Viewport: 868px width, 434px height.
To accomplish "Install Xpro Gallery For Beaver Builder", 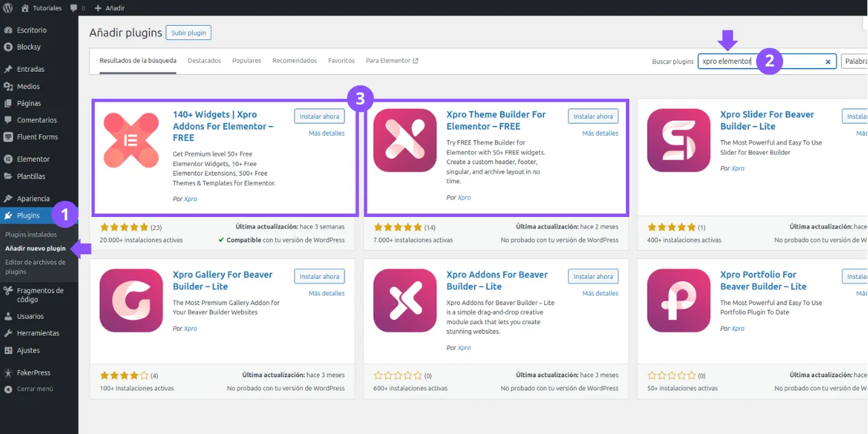I will [x=319, y=276].
